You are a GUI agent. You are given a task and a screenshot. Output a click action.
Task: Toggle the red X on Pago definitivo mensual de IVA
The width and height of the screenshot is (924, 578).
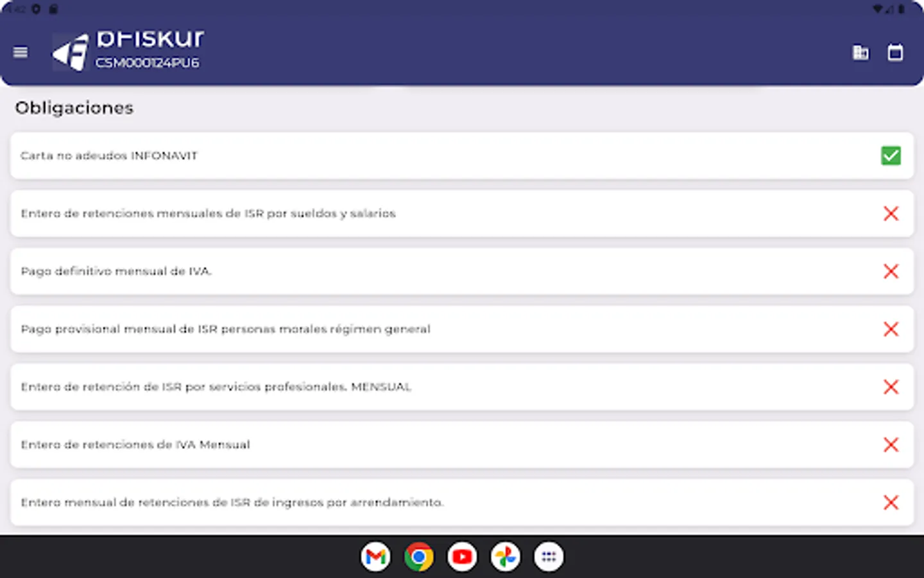pyautogui.click(x=891, y=272)
